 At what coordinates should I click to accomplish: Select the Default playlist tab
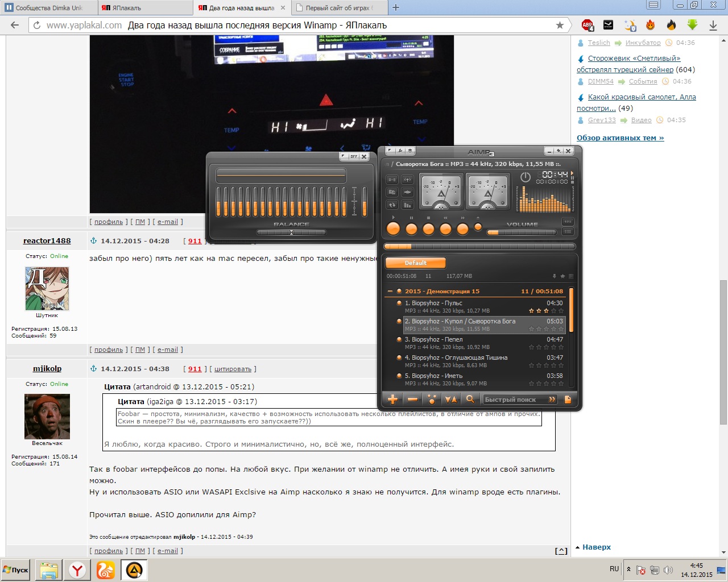pyautogui.click(x=415, y=263)
